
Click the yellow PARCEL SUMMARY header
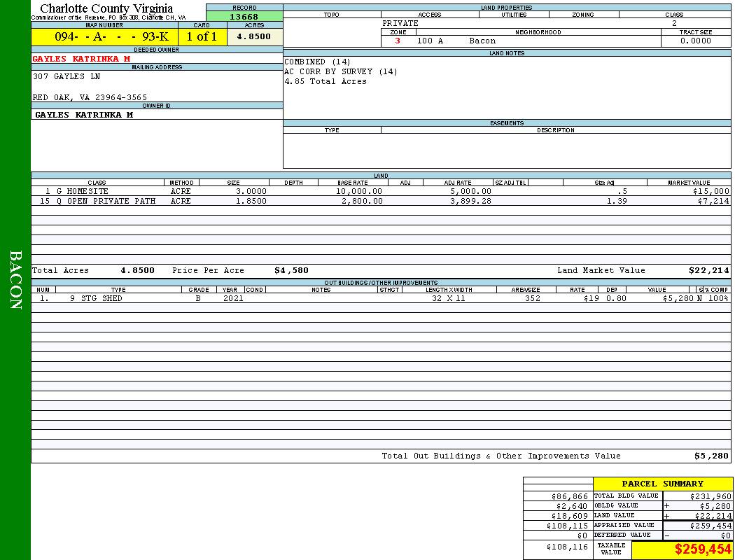pos(662,484)
